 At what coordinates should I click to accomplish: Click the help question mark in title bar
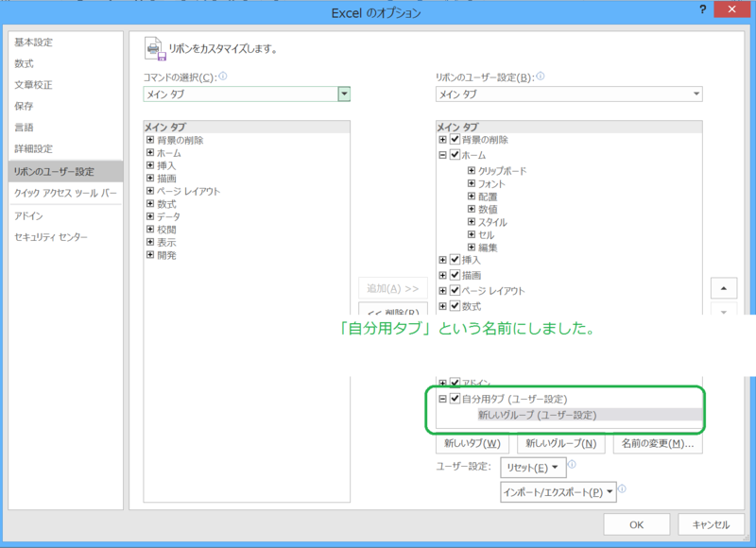point(703,9)
